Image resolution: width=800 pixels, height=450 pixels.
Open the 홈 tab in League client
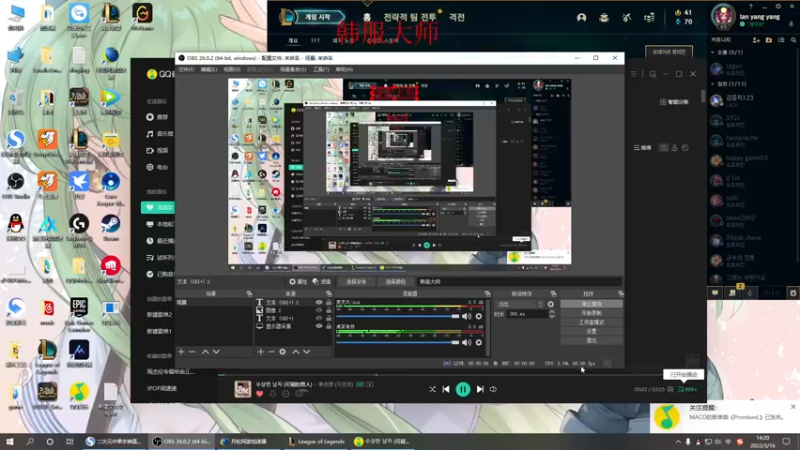367,17
